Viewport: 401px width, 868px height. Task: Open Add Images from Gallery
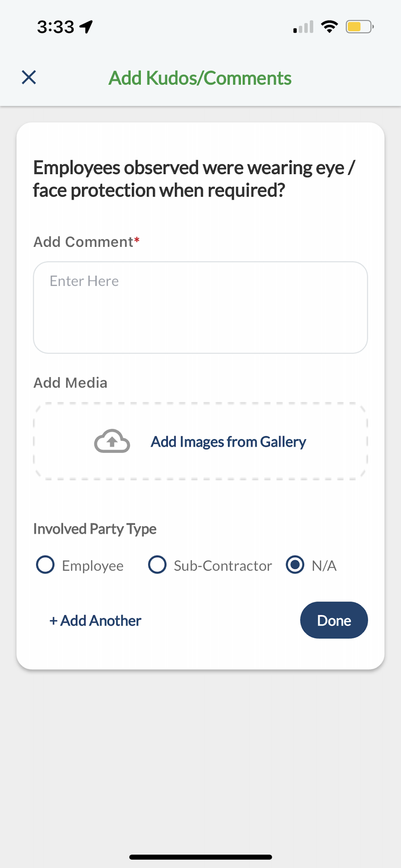[x=228, y=442]
